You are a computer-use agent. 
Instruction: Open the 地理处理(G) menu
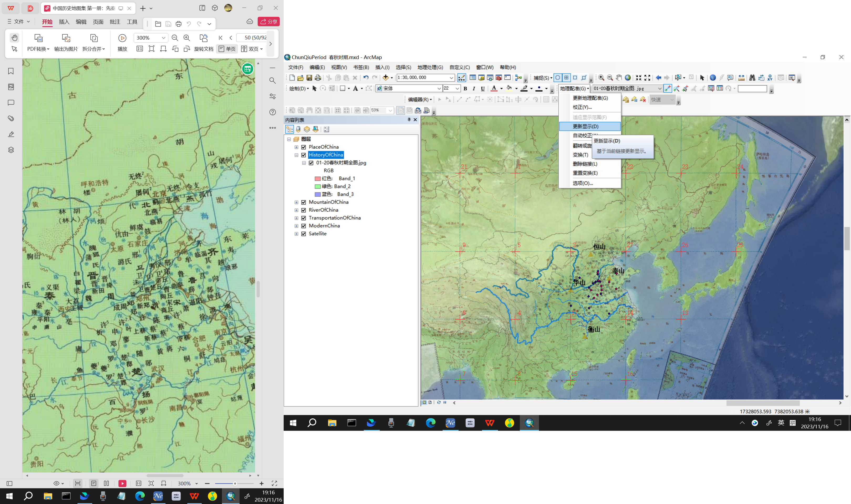[x=430, y=67]
